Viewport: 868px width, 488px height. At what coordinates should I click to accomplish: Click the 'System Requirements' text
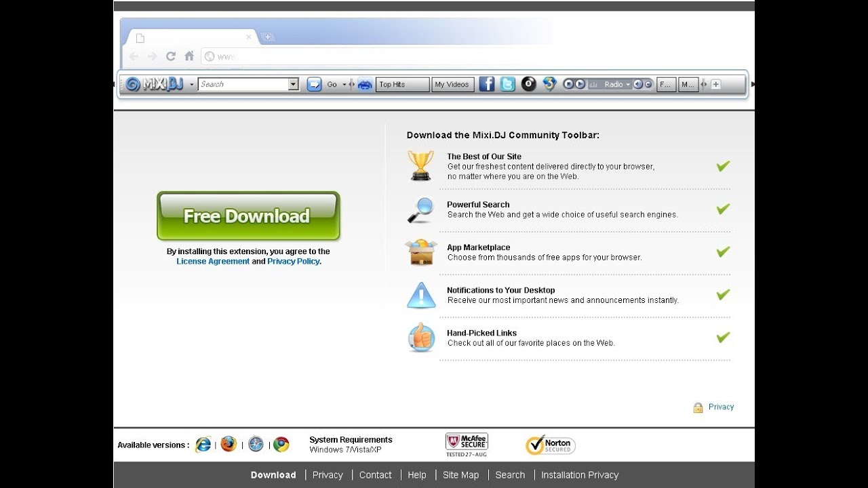[351, 440]
